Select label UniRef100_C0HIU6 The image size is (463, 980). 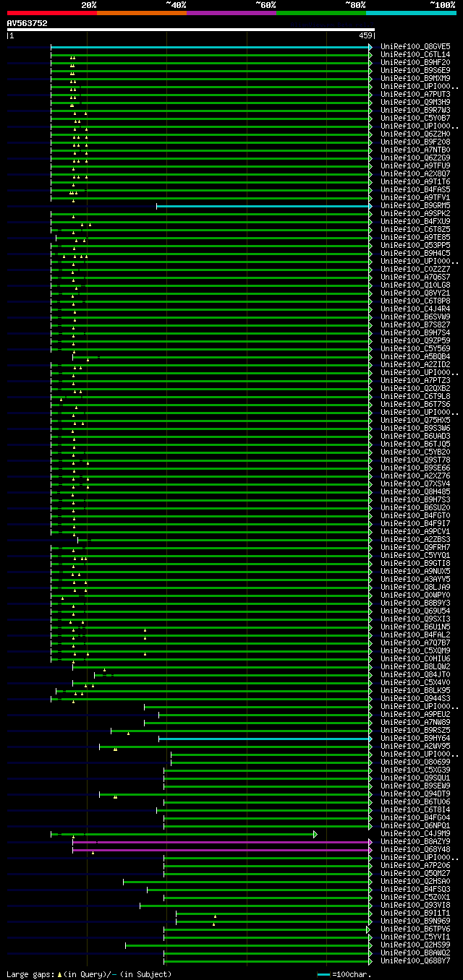click(415, 658)
